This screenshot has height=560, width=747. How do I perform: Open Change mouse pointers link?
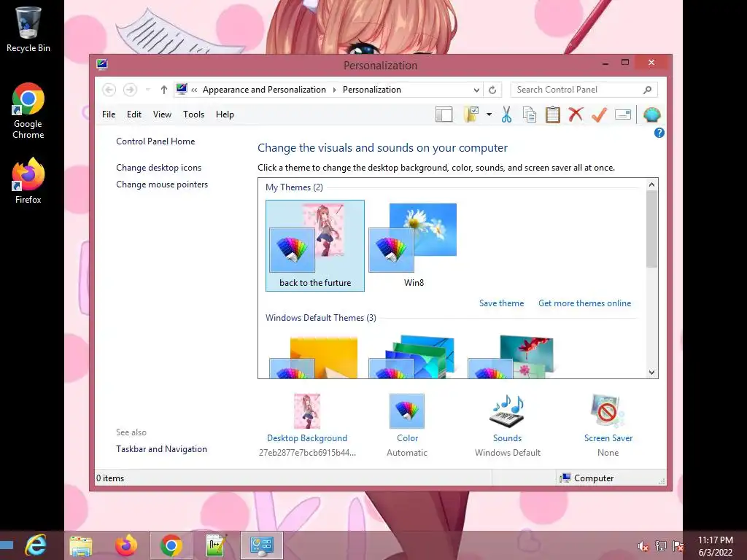point(162,184)
